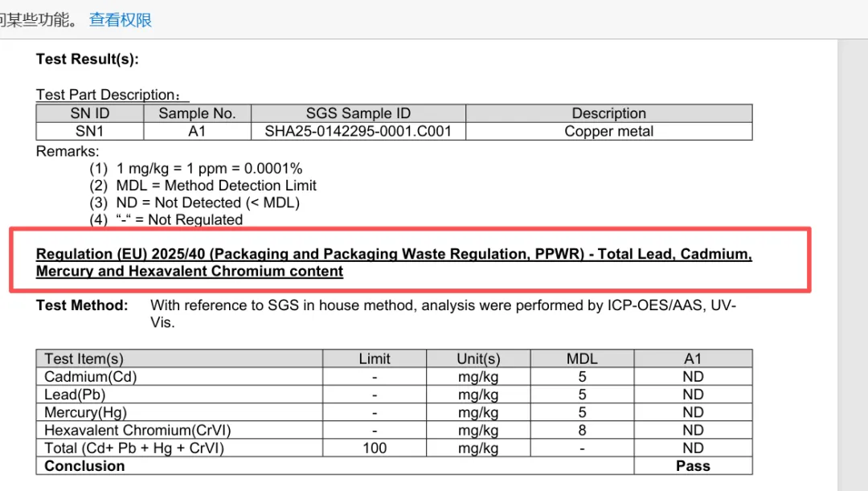This screenshot has height=491, width=868.
Task: Click the Test Result(s) heading
Action: (x=88, y=59)
